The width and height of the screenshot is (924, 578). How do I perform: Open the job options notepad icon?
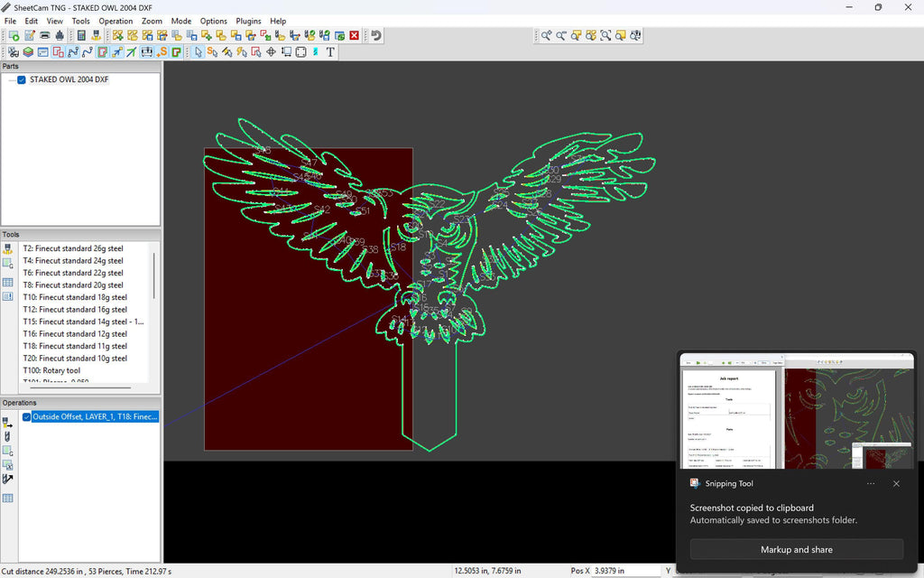point(30,35)
